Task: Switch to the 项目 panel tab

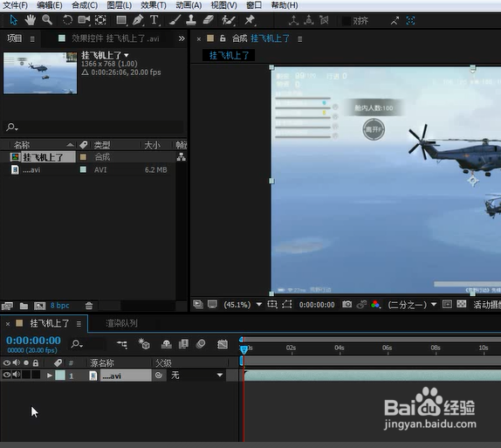Action: (14, 38)
